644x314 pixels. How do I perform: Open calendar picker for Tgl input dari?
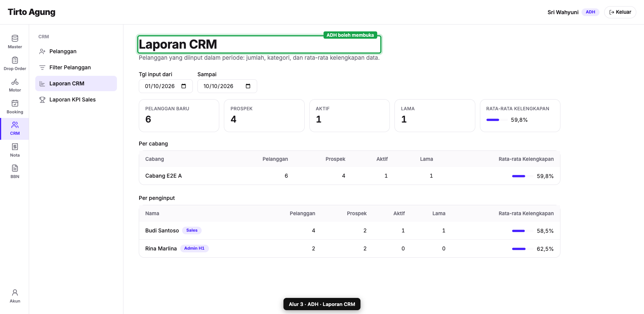point(184,86)
